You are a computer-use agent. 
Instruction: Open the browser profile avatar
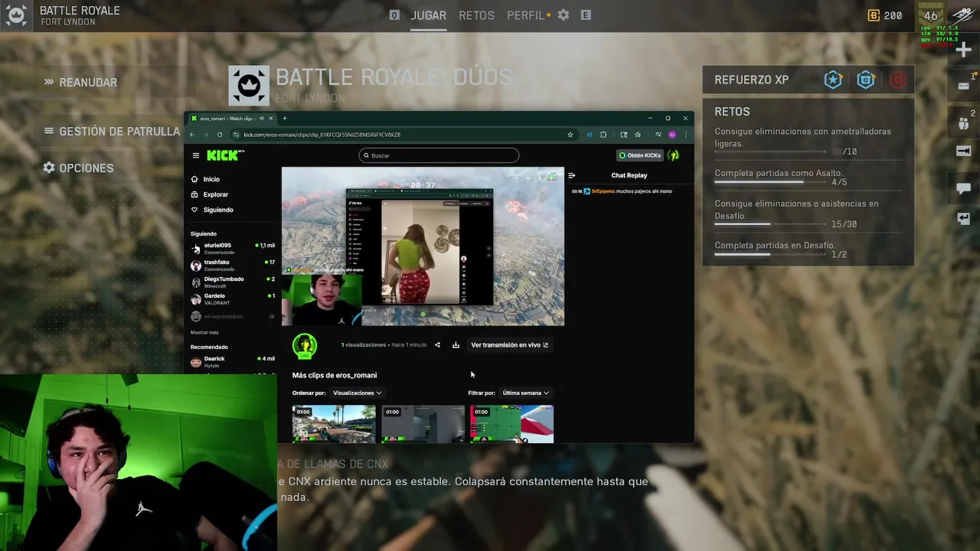(x=672, y=135)
